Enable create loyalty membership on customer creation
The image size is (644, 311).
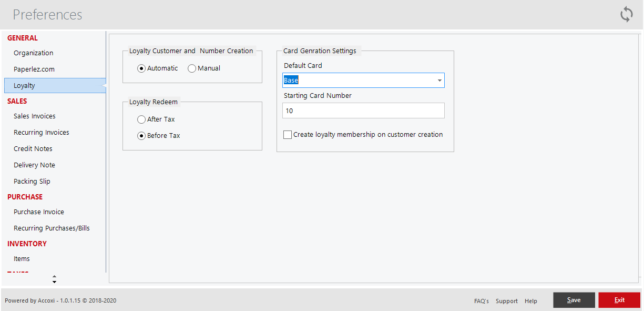coord(288,135)
